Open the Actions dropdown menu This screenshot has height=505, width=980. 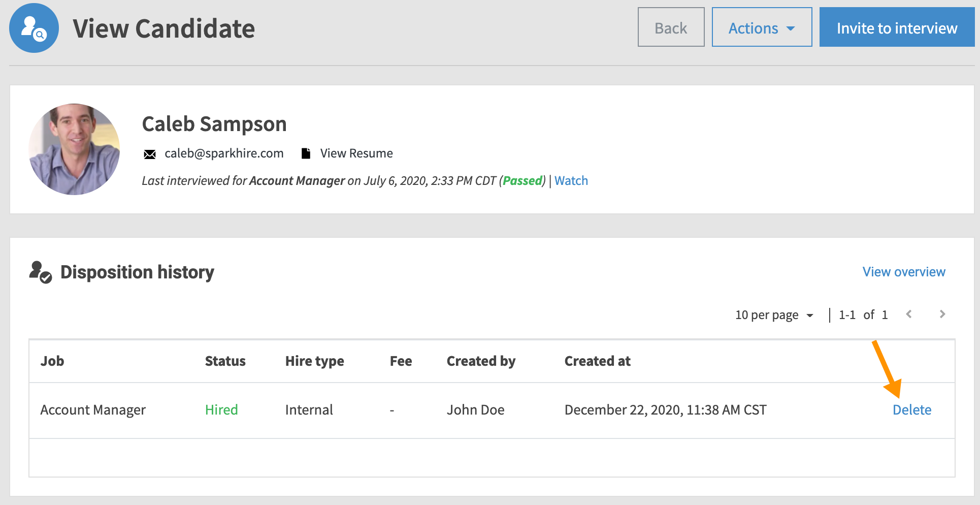(x=762, y=27)
